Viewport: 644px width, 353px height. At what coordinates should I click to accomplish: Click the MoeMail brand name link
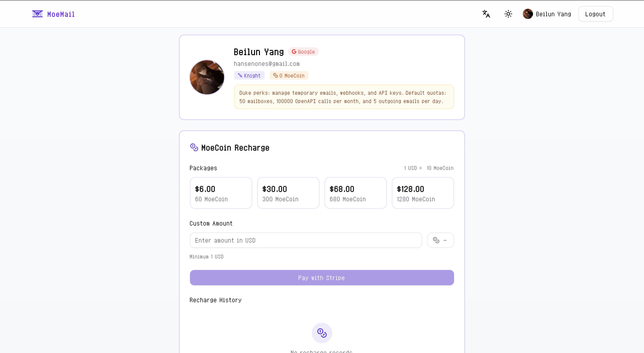pos(61,14)
